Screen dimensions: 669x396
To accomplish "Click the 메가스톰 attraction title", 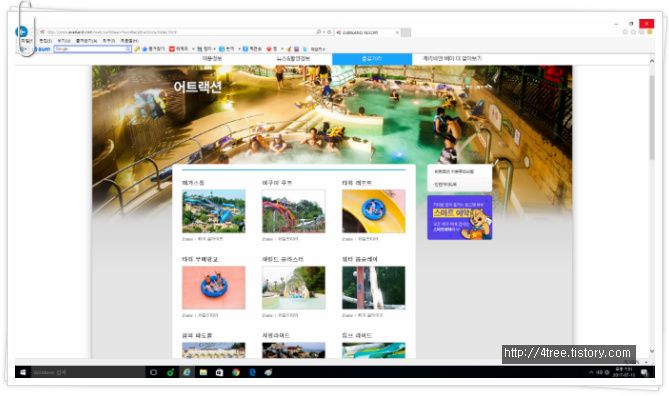I will (193, 183).
